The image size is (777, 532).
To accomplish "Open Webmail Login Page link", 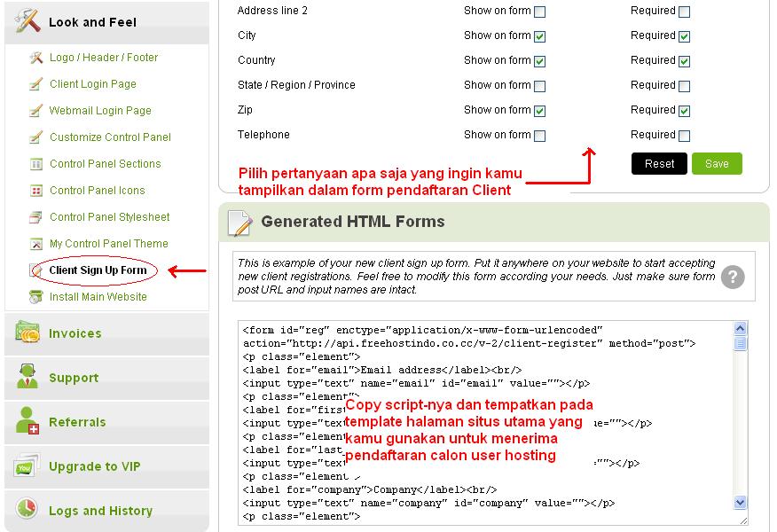I will click(100, 111).
